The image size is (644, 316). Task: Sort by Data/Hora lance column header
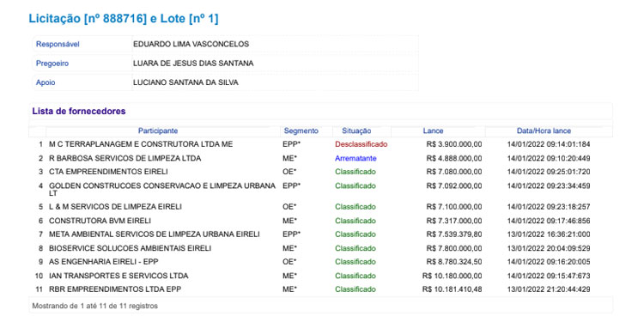point(544,131)
